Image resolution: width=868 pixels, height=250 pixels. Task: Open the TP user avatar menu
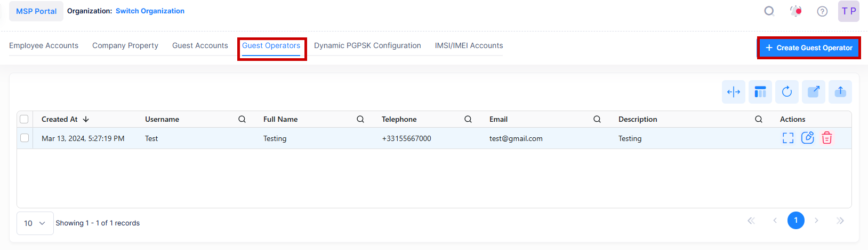click(x=849, y=11)
